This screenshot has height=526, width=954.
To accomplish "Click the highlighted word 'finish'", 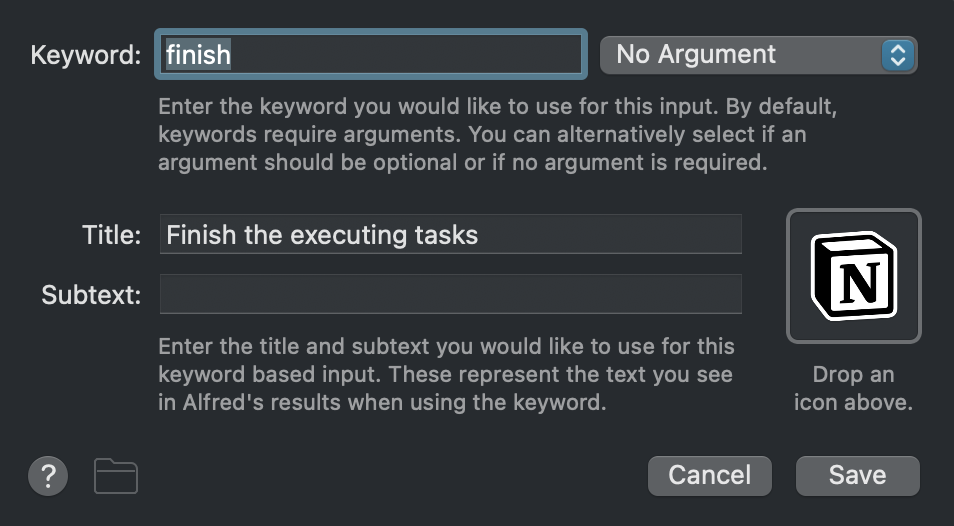I will click(x=198, y=55).
